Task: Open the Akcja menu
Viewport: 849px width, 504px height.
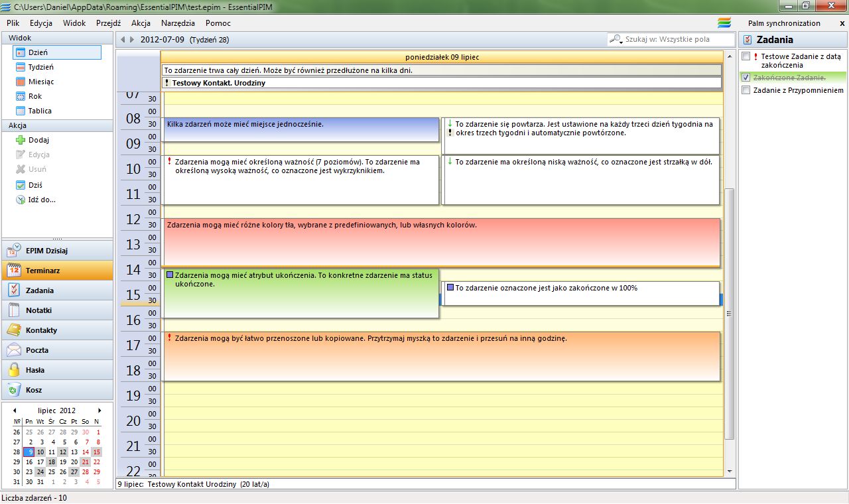Action: pos(141,23)
